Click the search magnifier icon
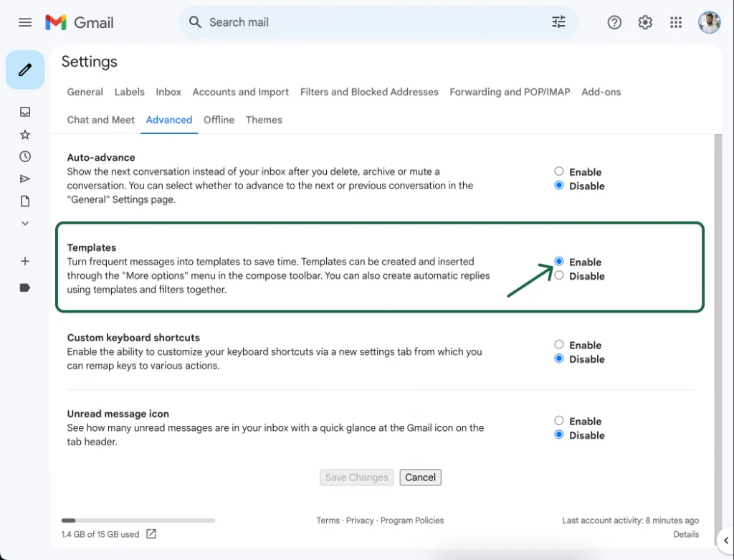The width and height of the screenshot is (734, 560). tap(195, 22)
